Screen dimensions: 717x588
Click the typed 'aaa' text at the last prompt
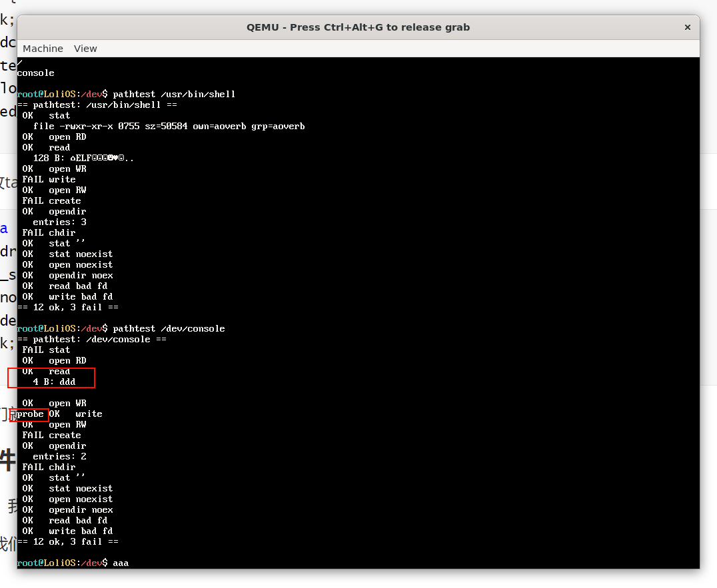[121, 563]
